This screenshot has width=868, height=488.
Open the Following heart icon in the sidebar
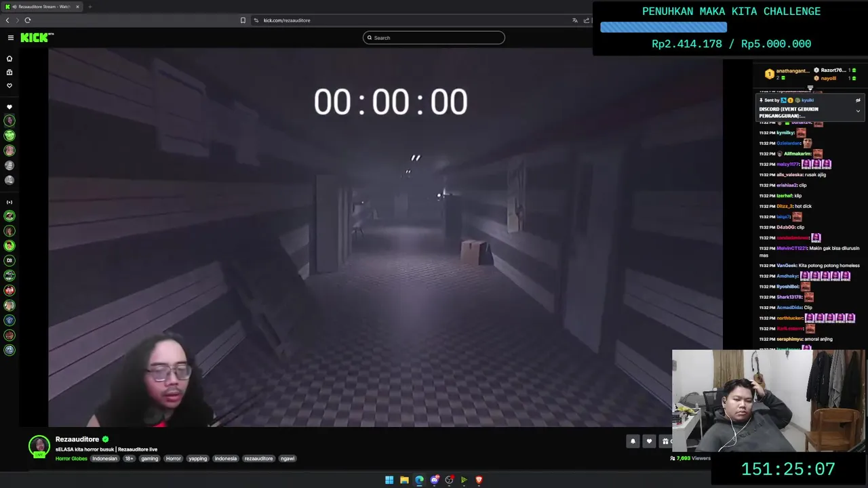9,85
